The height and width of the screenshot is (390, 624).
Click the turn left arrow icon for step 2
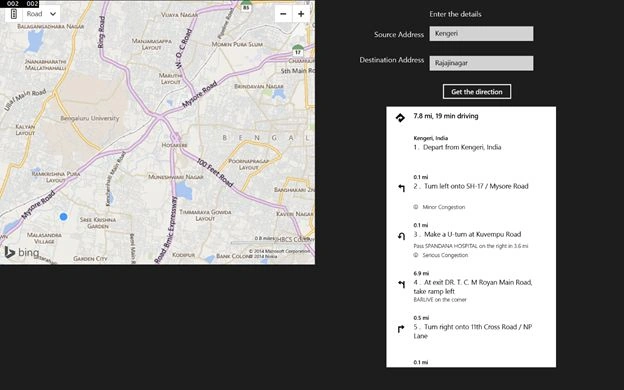pyautogui.click(x=402, y=188)
